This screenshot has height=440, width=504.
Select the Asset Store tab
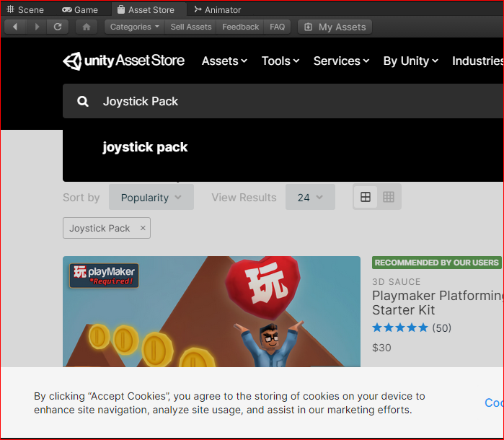coord(149,9)
